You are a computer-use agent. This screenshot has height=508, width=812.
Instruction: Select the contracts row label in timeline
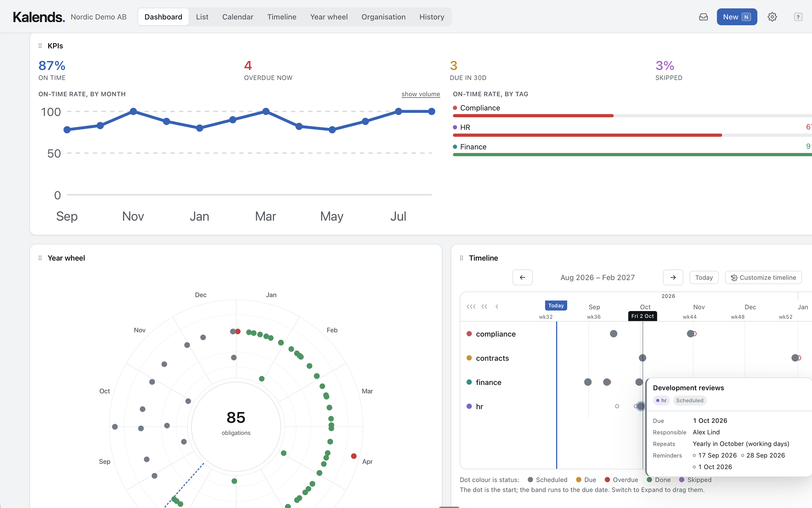coord(492,358)
